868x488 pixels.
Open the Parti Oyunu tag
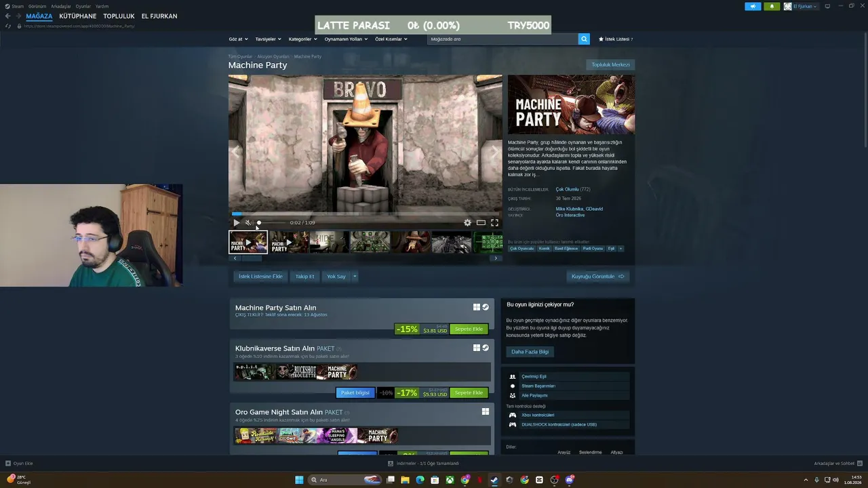[x=593, y=249]
